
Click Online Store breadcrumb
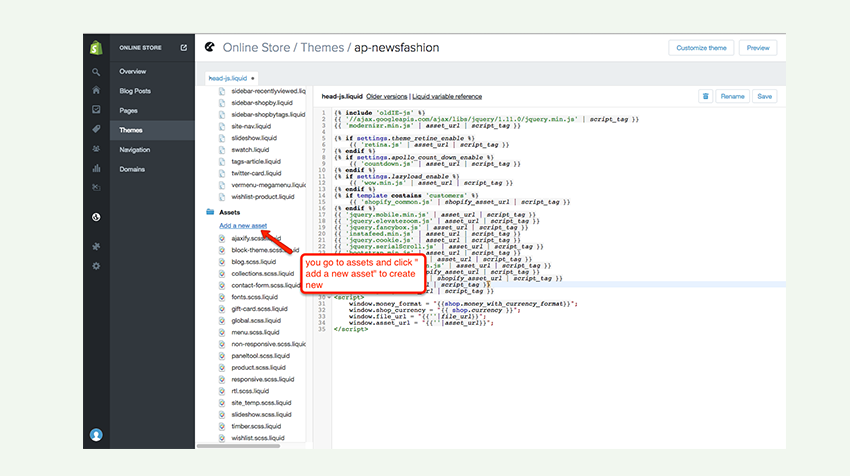[256, 48]
